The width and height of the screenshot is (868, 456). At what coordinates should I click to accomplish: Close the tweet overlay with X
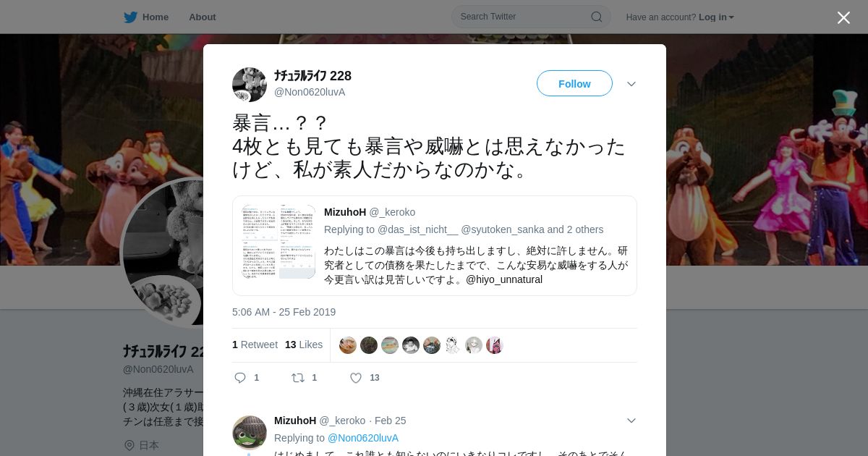click(x=843, y=17)
